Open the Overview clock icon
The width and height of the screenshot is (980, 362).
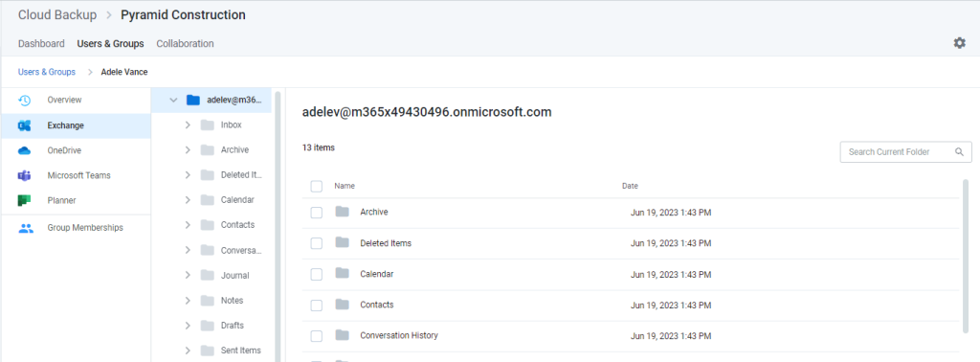(24, 100)
